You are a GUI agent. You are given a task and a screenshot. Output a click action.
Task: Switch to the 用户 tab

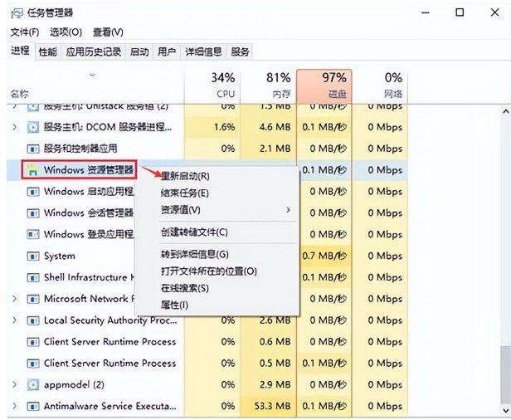pyautogui.click(x=167, y=51)
